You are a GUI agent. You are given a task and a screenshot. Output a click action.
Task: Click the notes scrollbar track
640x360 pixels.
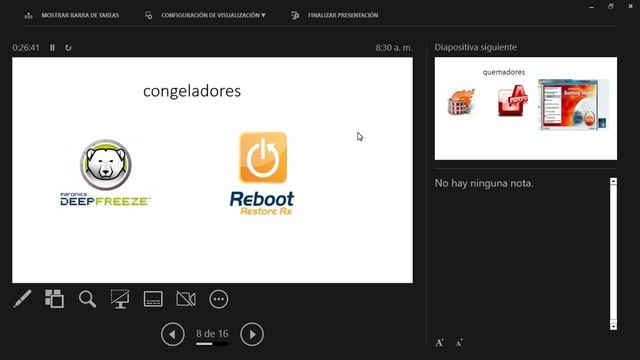[613, 254]
